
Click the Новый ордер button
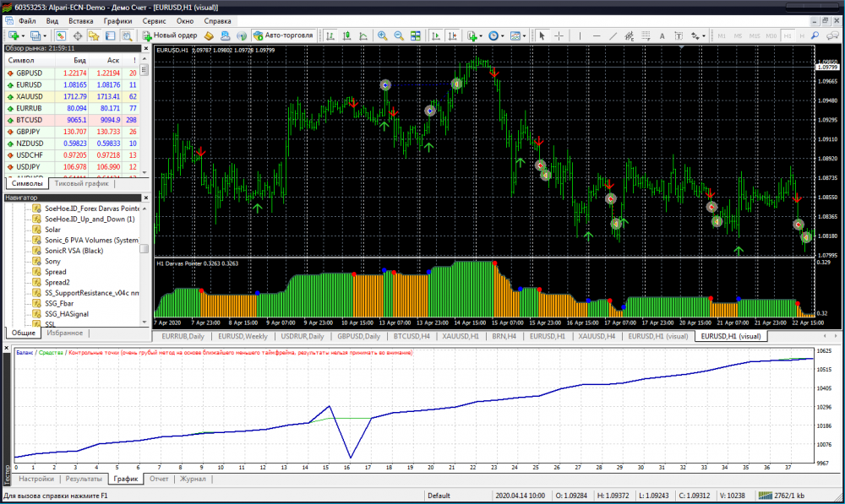click(x=170, y=35)
